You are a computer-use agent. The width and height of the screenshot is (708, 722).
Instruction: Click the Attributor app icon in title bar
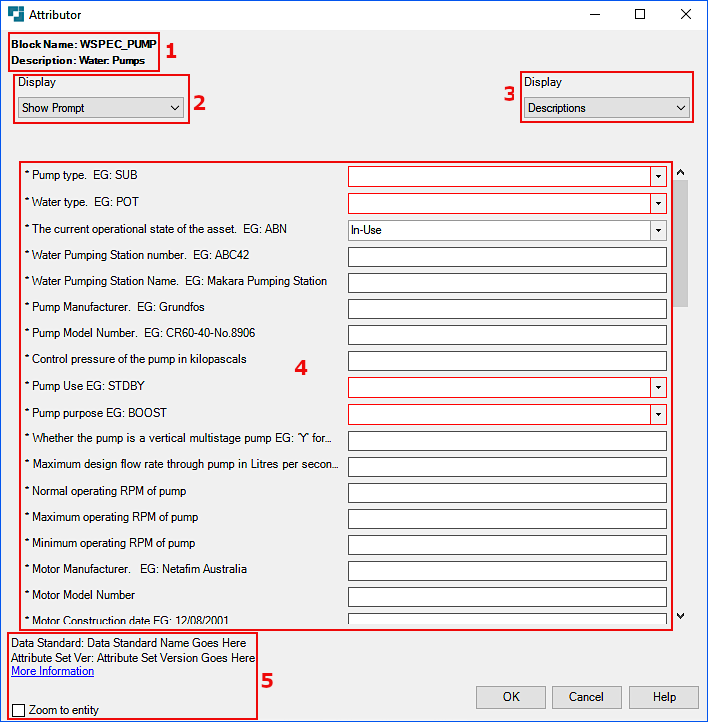click(16, 15)
